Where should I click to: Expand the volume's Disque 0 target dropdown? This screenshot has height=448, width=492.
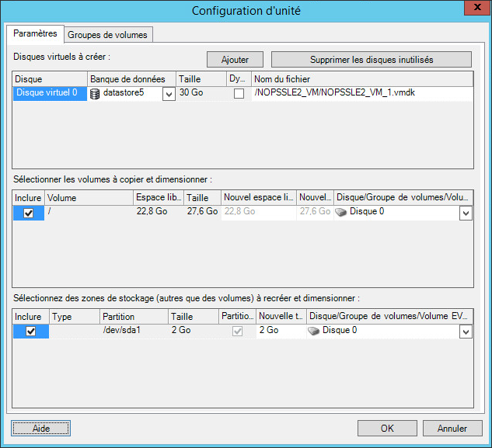pos(465,213)
